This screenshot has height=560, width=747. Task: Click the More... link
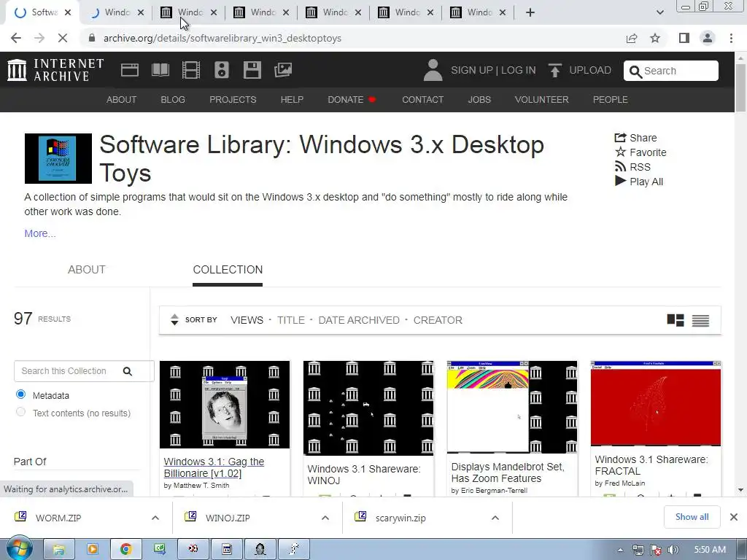tap(40, 233)
